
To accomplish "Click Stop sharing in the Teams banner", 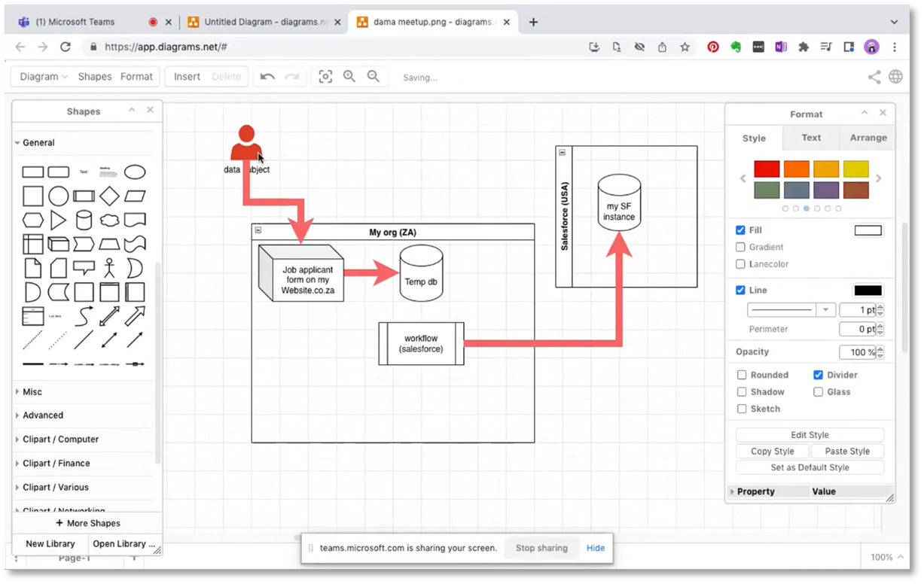I will click(x=541, y=548).
